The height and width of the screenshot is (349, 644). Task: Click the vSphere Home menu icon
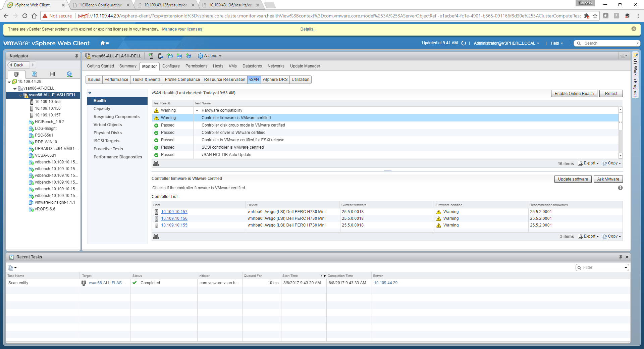pyautogui.click(x=105, y=43)
